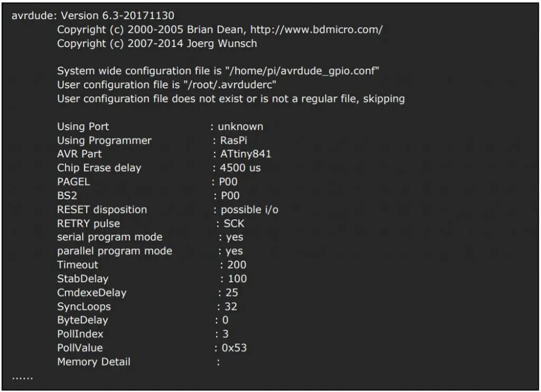Viewport: 541px width, 392px height.
Task: Click the Using Port unknown value
Action: [240, 127]
